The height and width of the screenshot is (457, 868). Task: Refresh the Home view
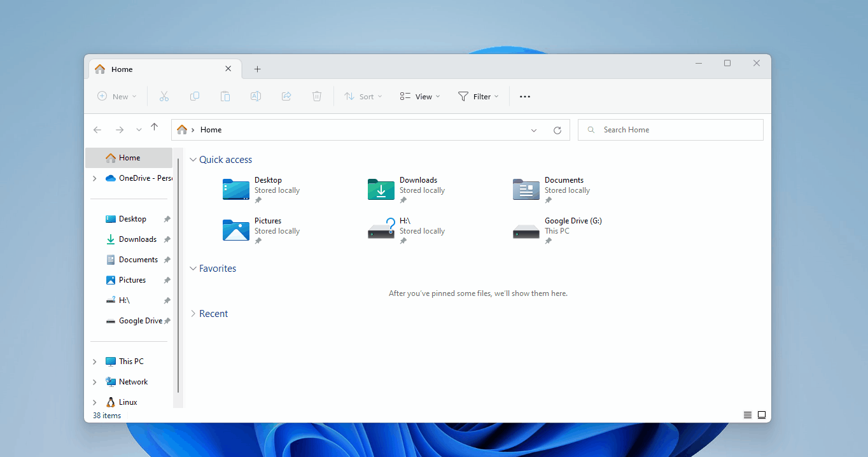pyautogui.click(x=557, y=130)
